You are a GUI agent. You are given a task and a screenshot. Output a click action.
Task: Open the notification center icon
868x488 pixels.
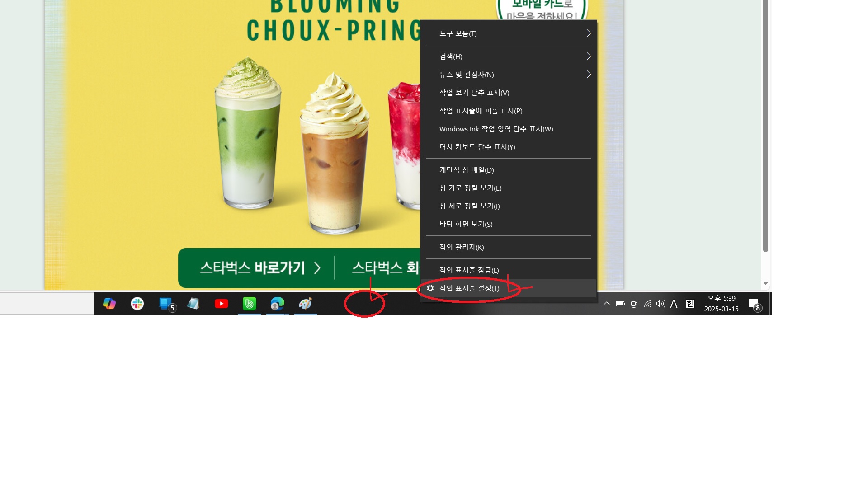point(754,304)
